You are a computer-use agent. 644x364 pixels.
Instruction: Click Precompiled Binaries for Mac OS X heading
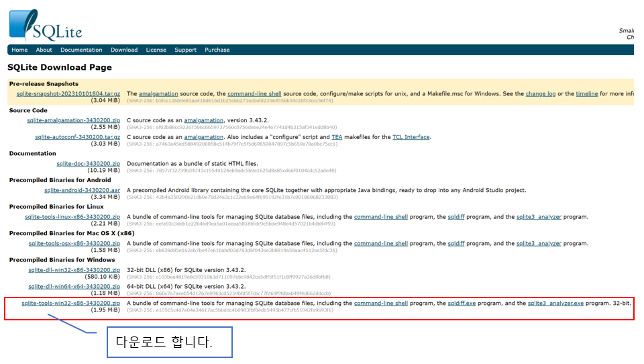click(72, 233)
